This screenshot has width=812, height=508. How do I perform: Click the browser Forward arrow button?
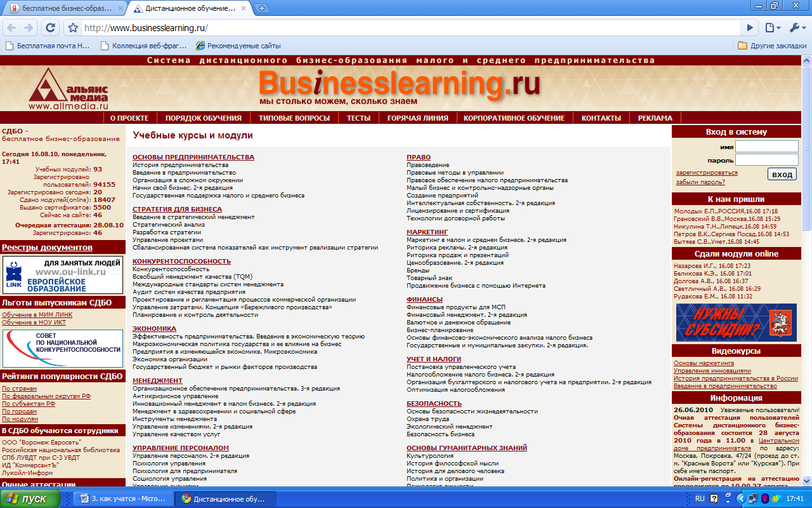tap(29, 28)
